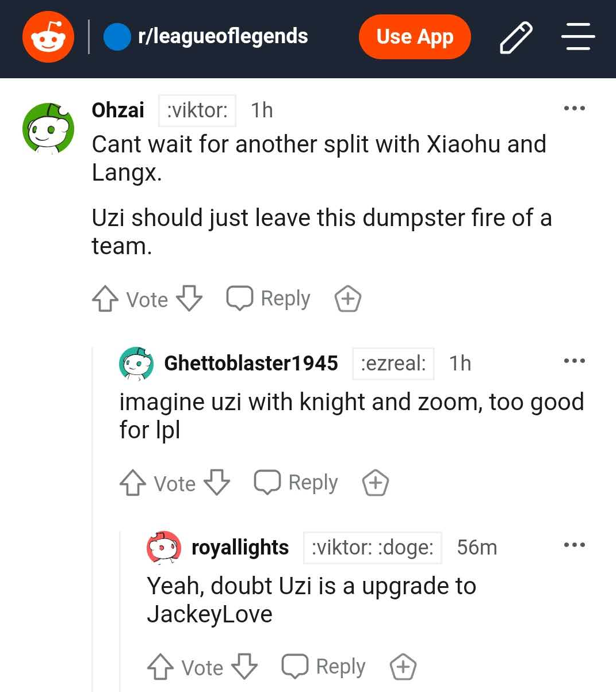Open more options for Ohzai's comment
Viewport: 616px width, 692px height.
coord(574,108)
